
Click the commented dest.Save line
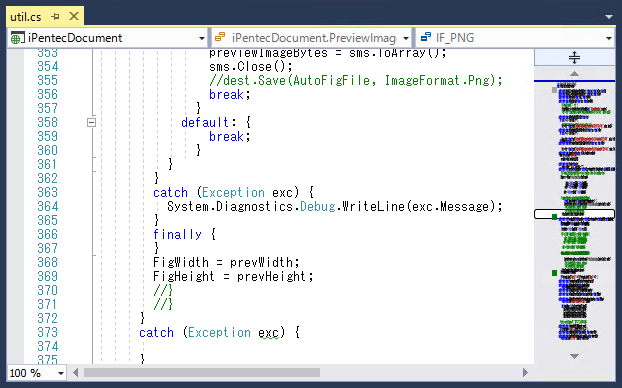tap(356, 81)
